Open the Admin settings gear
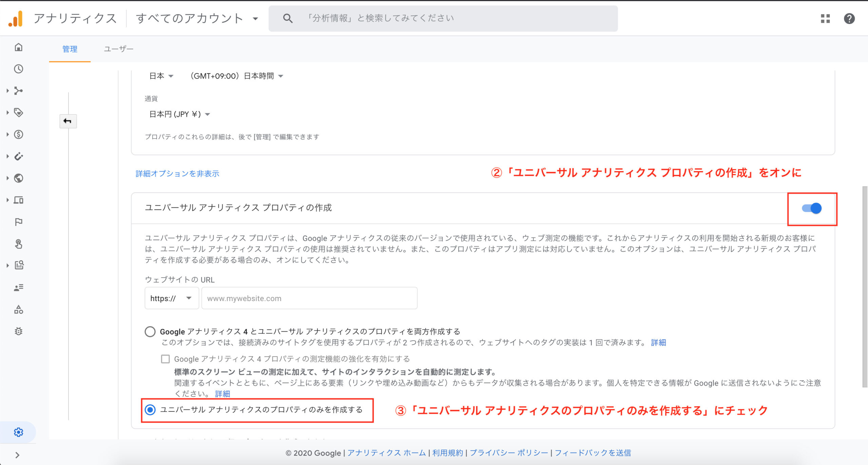868x465 pixels. coord(19,432)
